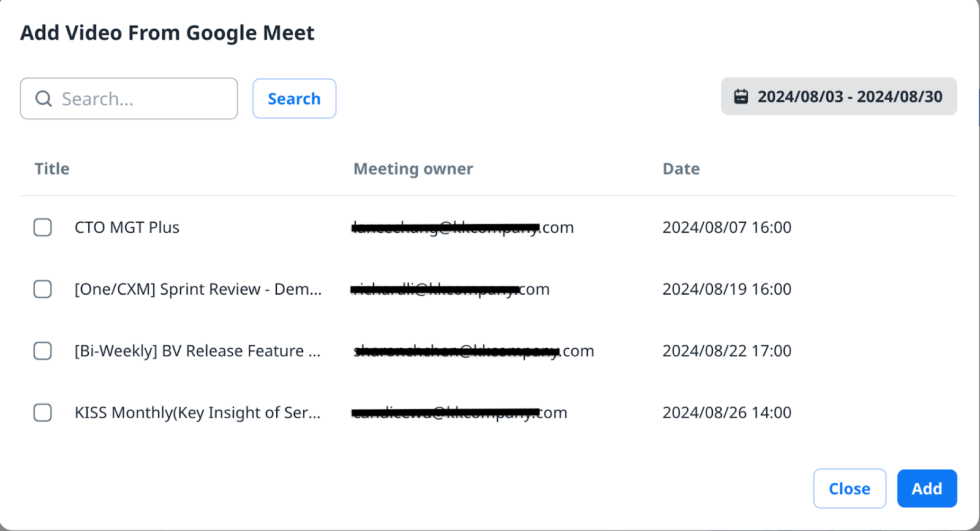Click the calendar icon in date range

(x=741, y=97)
